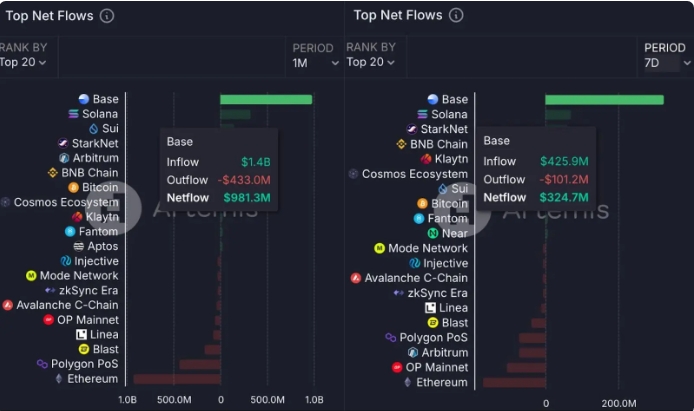Click the Base green netflow bar in 7D chart

(605, 100)
